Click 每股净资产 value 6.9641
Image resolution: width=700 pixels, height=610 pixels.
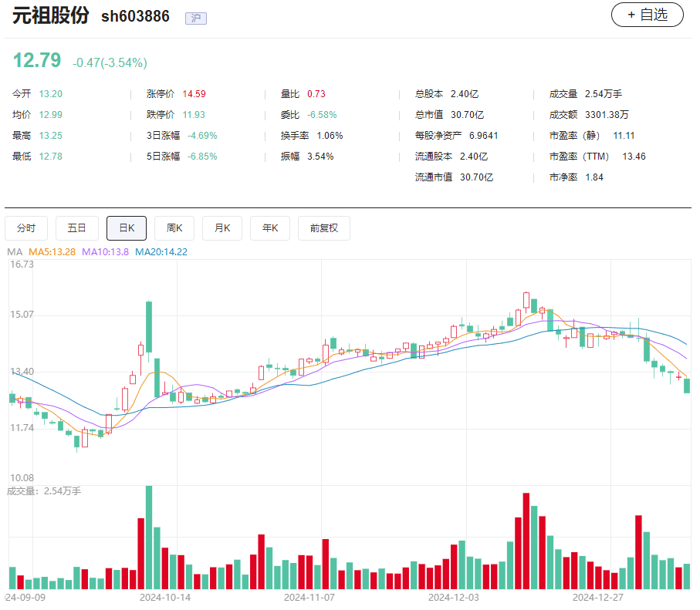(483, 136)
